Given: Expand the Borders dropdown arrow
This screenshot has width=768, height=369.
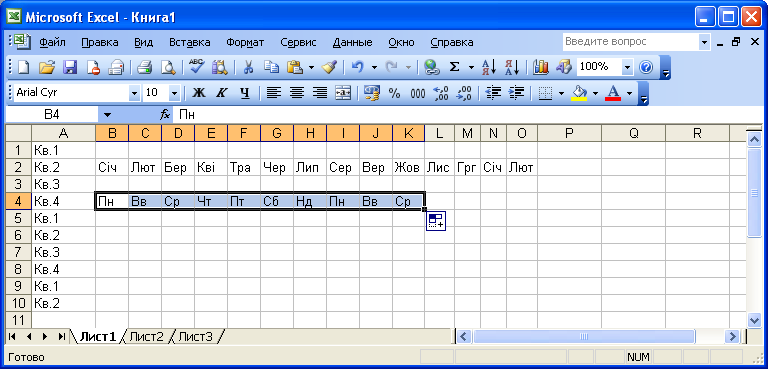Looking at the screenshot, I should click(x=561, y=93).
